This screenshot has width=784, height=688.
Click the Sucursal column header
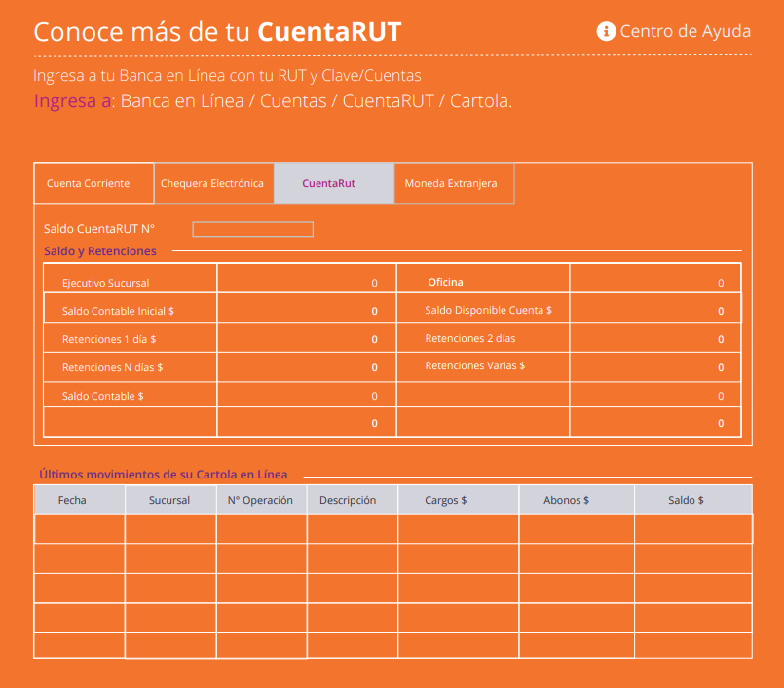tap(169, 500)
